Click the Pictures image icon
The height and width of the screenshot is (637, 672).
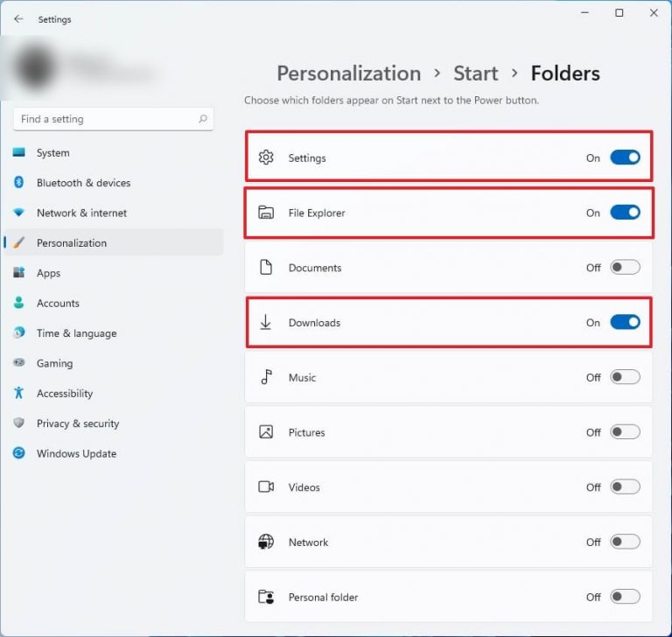tap(266, 431)
